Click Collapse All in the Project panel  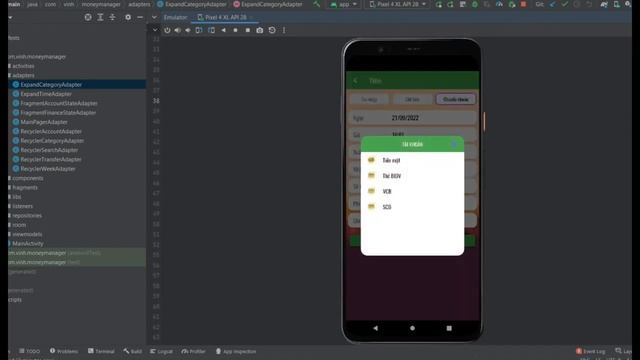[x=112, y=17]
